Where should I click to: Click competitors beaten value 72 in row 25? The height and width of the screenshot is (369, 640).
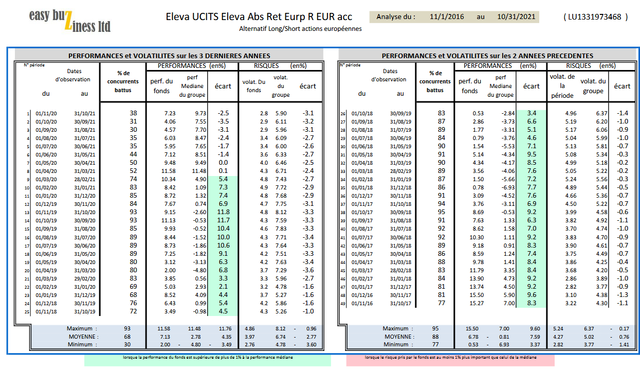tap(133, 311)
